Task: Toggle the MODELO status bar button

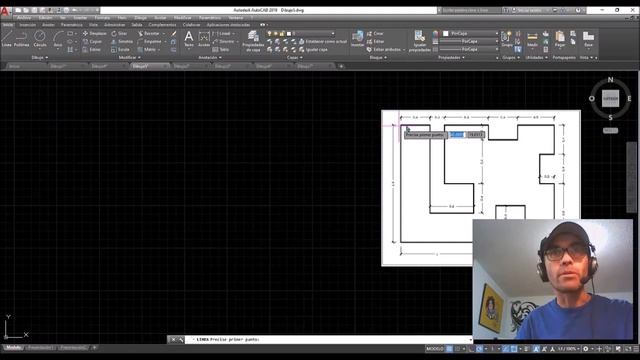Action: coord(434,349)
